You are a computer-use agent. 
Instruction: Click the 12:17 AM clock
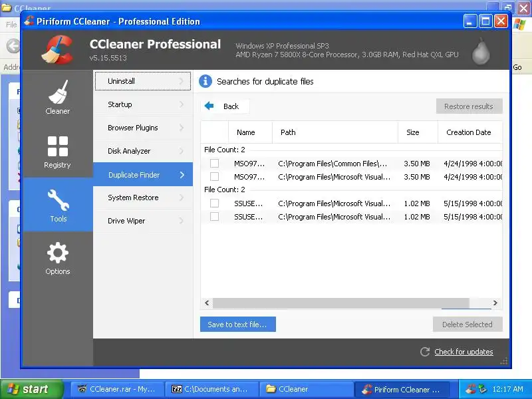click(x=507, y=389)
